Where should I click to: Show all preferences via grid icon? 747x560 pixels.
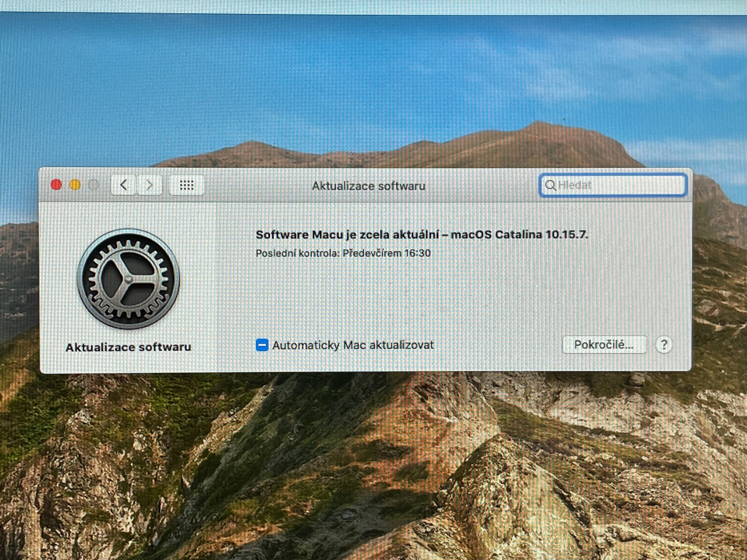point(187,185)
